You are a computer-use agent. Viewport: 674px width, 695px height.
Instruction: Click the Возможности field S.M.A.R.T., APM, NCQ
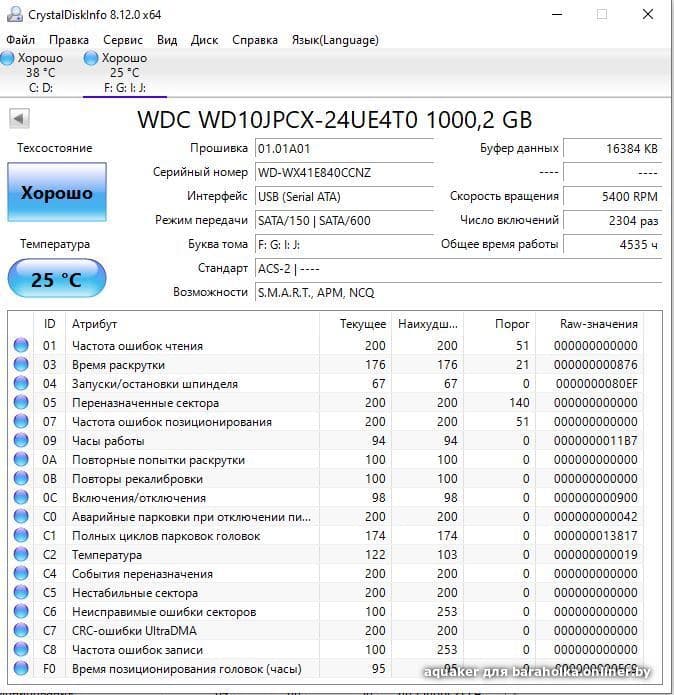click(458, 293)
